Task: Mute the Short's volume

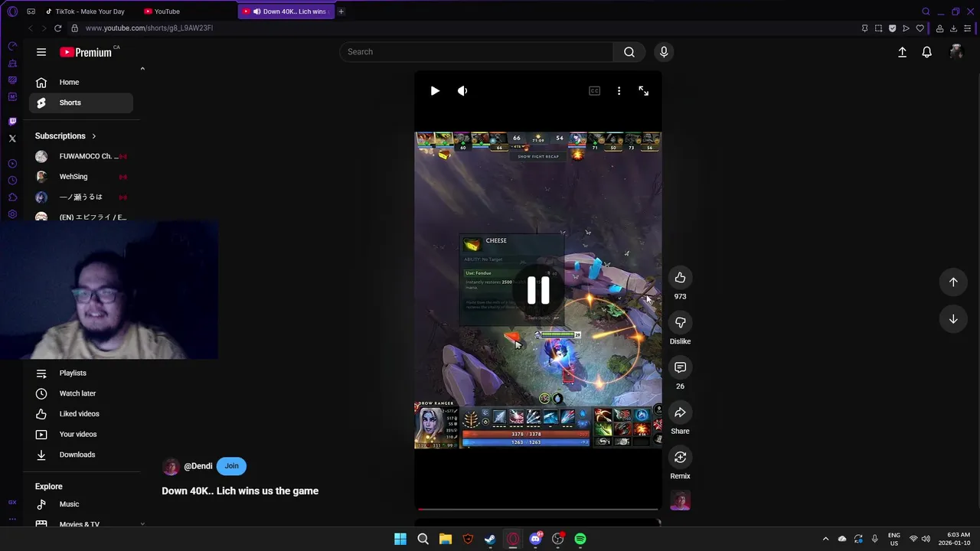Action: coord(462,91)
